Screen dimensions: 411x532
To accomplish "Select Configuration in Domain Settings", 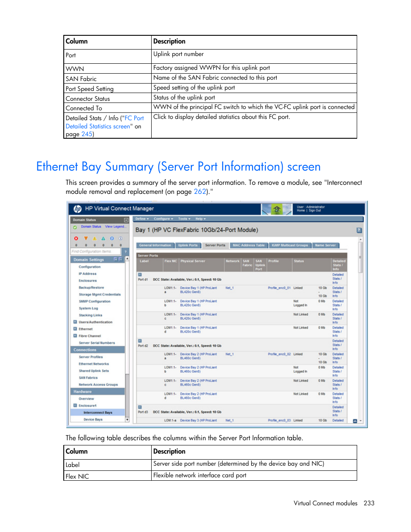I will tap(90, 267).
